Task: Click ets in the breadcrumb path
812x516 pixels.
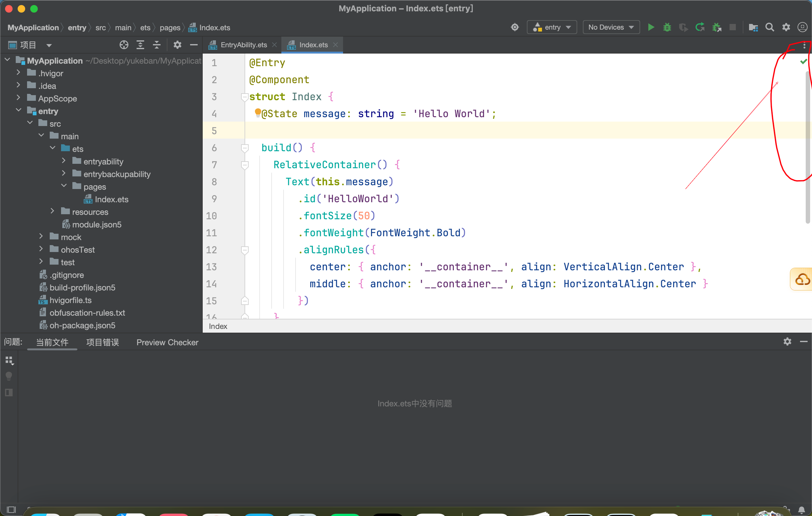Action: tap(145, 28)
